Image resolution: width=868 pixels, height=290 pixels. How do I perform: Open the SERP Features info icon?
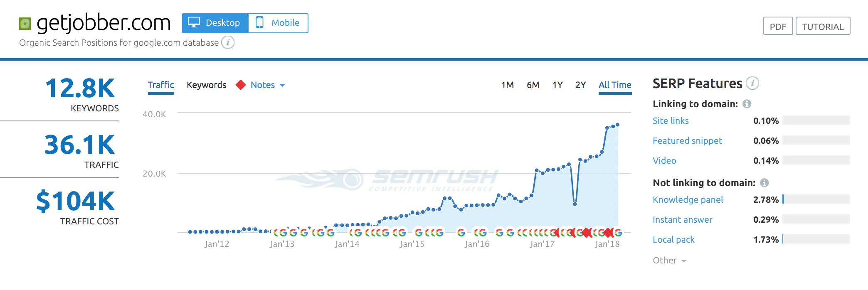coord(752,83)
